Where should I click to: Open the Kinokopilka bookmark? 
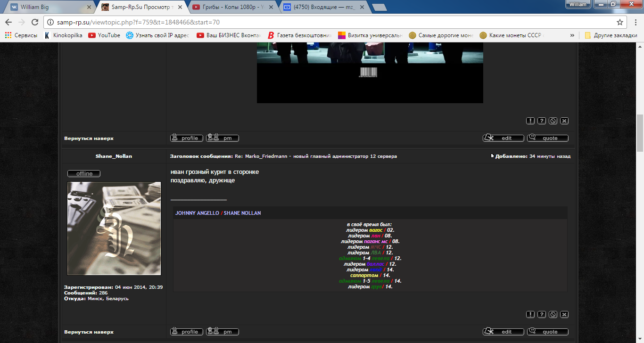[x=63, y=35]
